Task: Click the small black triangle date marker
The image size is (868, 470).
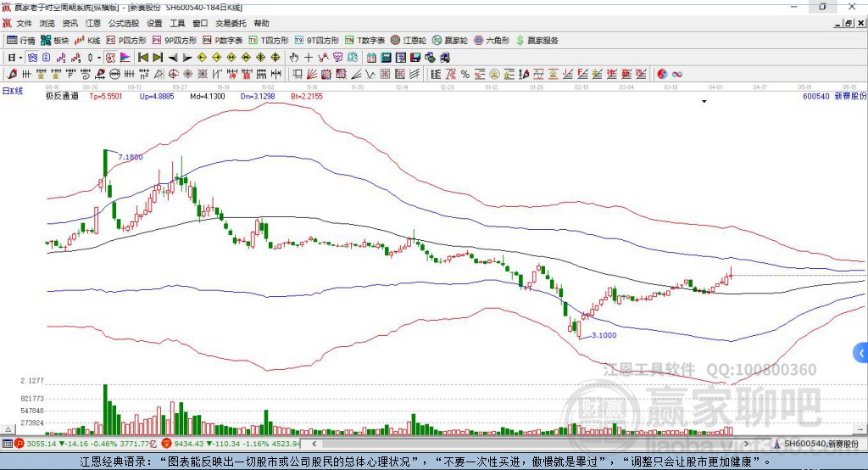Action: (704, 102)
